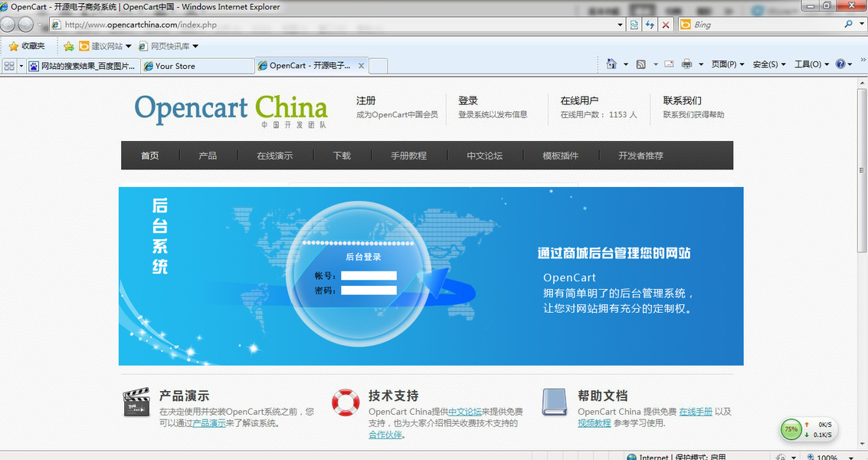Click the 联系我们 header link
Image resolution: width=868 pixels, height=460 pixels.
[x=682, y=101]
